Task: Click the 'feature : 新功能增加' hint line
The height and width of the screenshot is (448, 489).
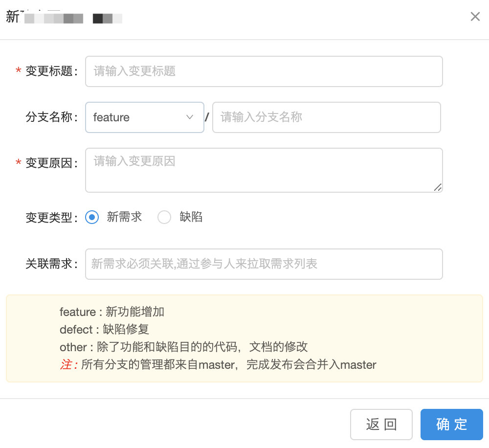Action: pyautogui.click(x=112, y=312)
